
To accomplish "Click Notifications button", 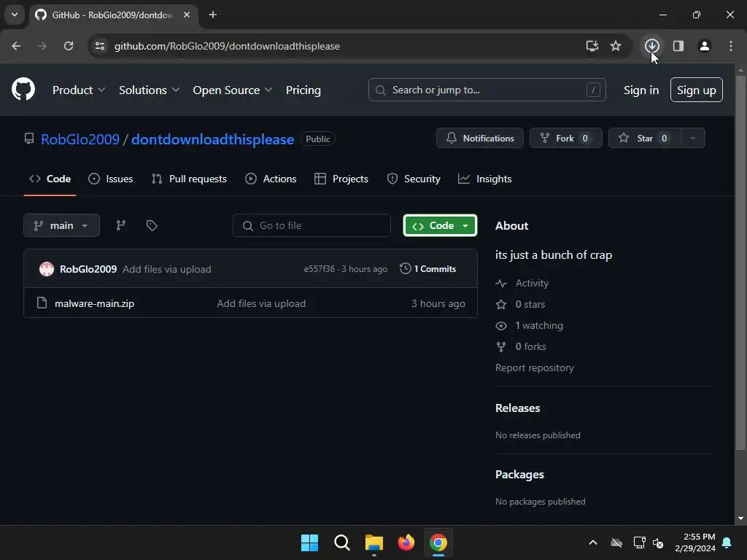I will pyautogui.click(x=480, y=138).
